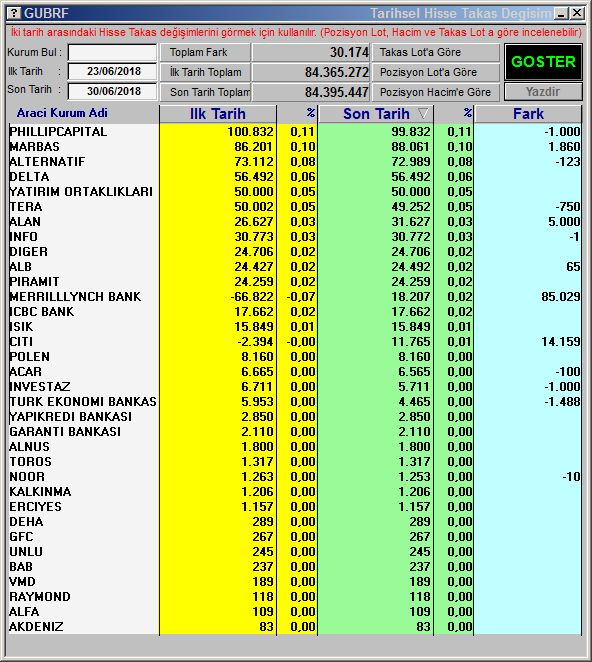Sort by Ilk Tarih column header
The height and width of the screenshot is (662, 592).
tap(217, 114)
